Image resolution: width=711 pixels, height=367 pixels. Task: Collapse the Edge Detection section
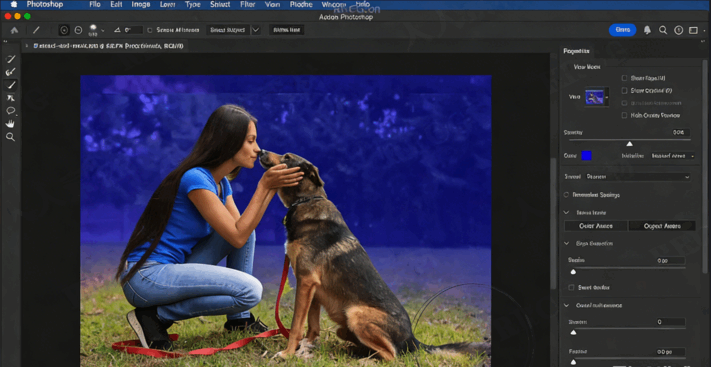[x=566, y=244]
